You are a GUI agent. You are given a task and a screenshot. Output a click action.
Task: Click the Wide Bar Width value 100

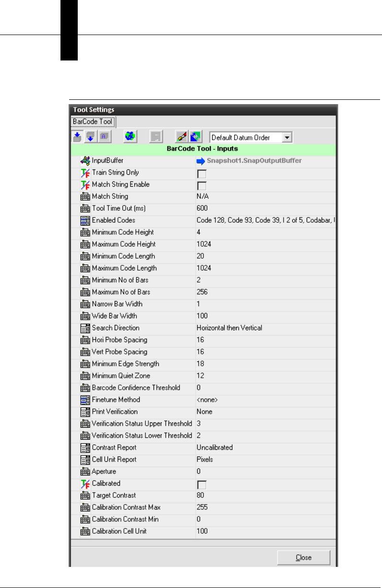tap(202, 316)
